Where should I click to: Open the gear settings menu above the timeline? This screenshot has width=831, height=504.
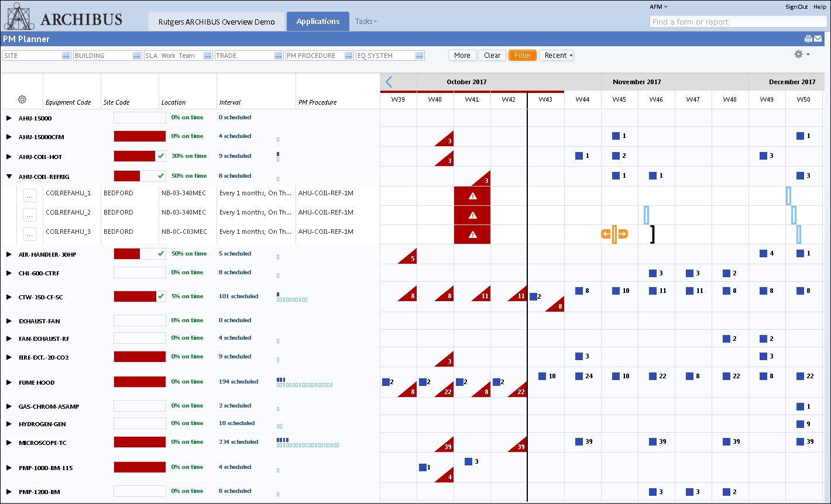coord(798,54)
